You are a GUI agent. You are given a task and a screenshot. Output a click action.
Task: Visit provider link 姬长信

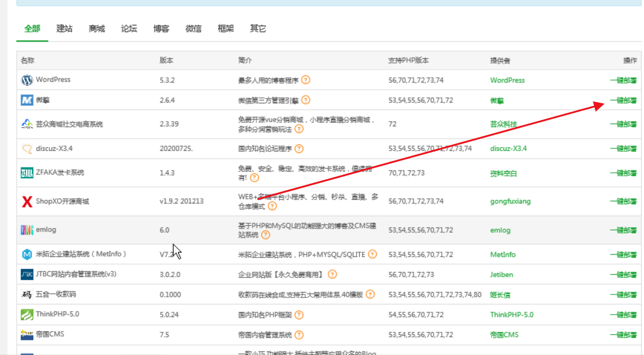pos(500,294)
